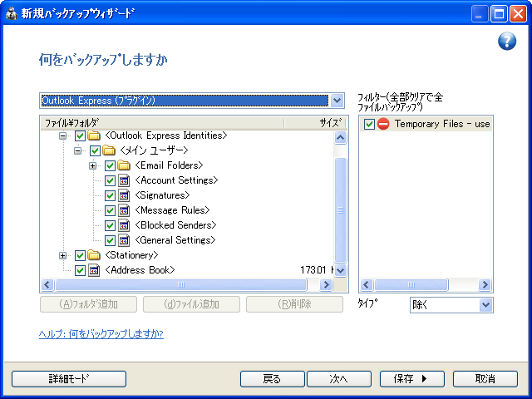Click the Blocked Senders item icon

click(x=124, y=225)
